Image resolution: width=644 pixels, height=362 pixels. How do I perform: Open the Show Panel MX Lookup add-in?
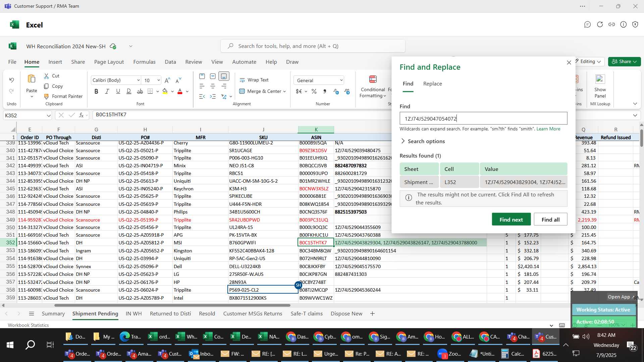coord(600,86)
